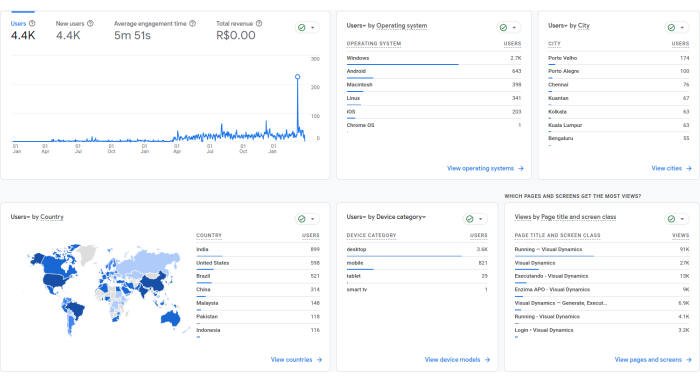Click Enzima APO - Visual Dynamics row
Screen dimensions: 700x382
pyautogui.click(x=602, y=290)
